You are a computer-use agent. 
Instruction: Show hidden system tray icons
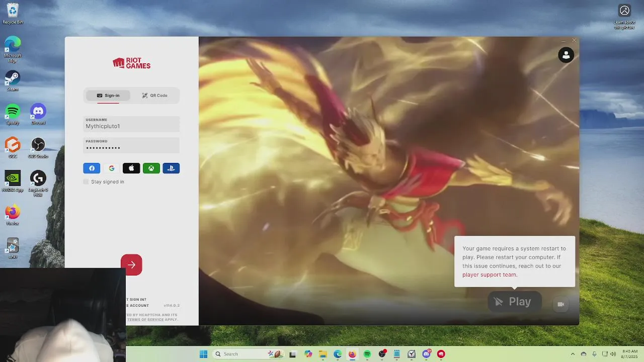(x=573, y=354)
